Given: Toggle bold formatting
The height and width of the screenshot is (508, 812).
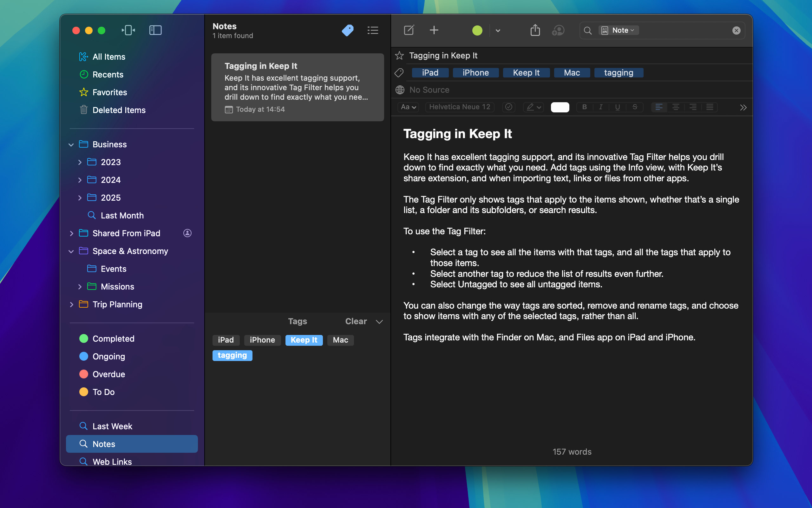Looking at the screenshot, I should coord(584,107).
